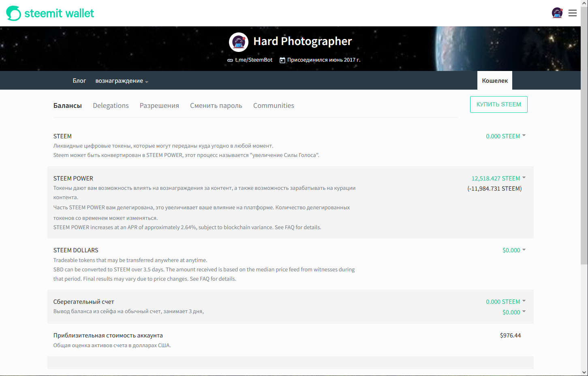Open the Communities tab
Viewport: 588px width, 376px height.
[274, 105]
